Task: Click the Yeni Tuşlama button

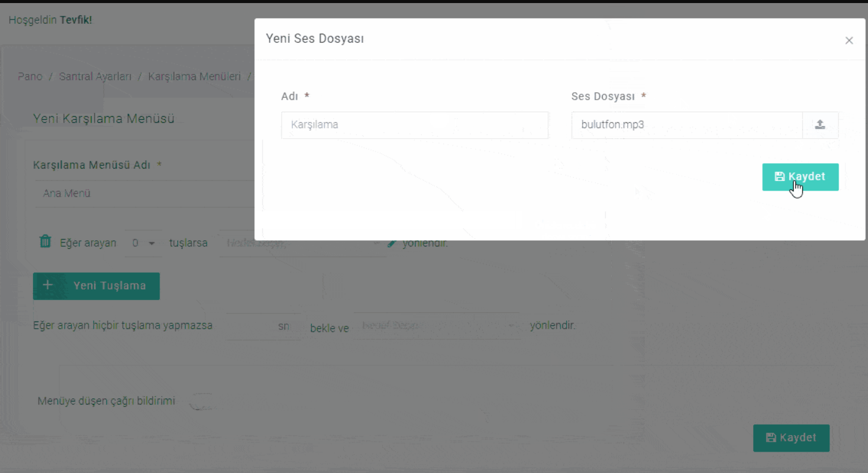Action: (96, 285)
